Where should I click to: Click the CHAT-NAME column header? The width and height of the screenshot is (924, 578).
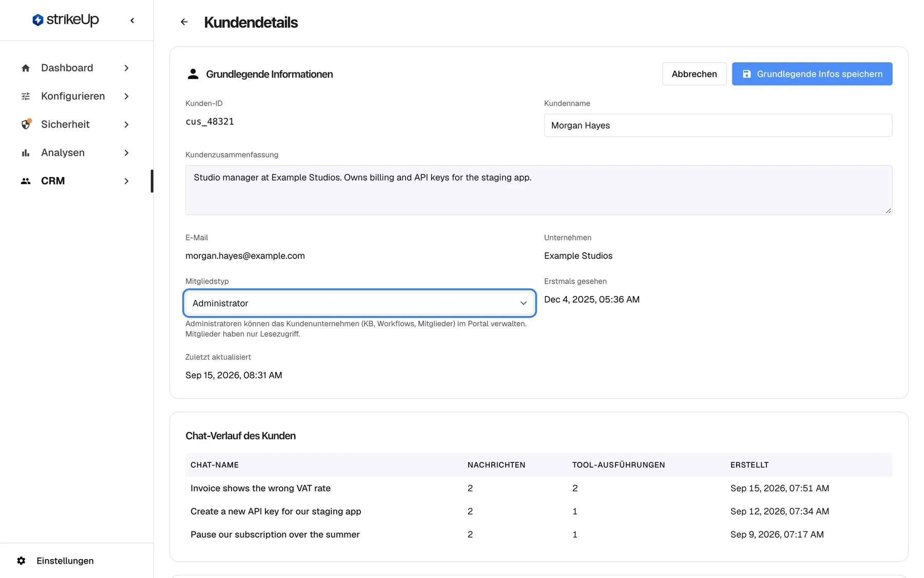click(x=215, y=465)
